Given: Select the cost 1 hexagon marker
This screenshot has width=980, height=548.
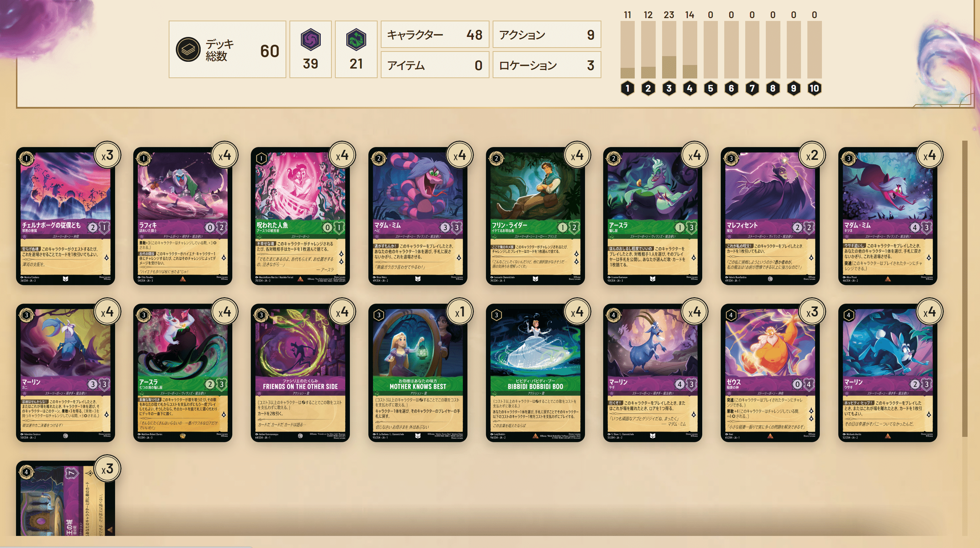Looking at the screenshot, I should coord(627,88).
